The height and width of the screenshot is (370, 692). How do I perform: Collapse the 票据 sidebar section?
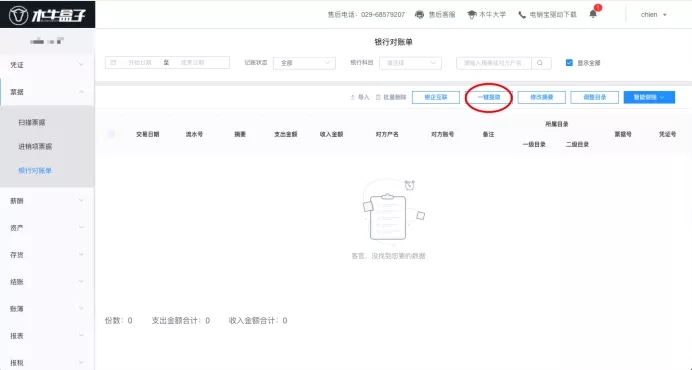[47, 92]
